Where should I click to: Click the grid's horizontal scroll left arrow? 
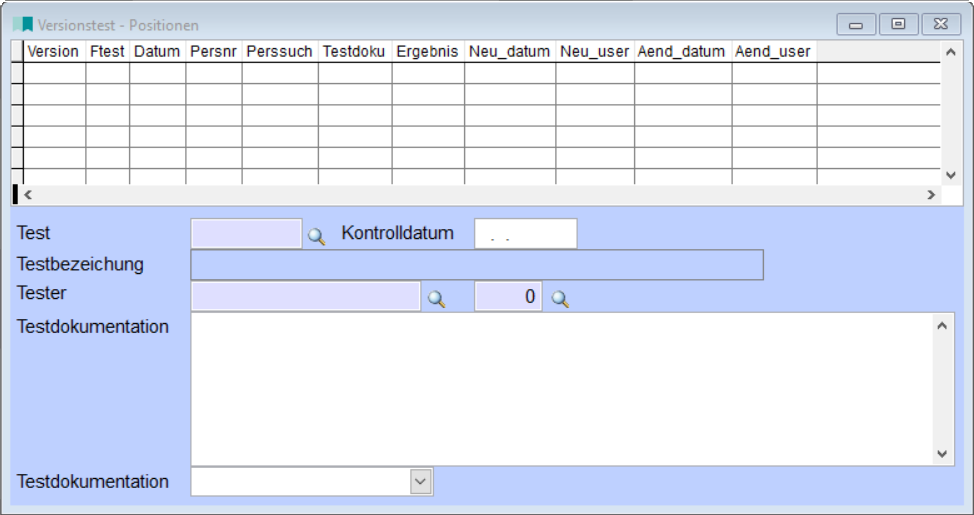point(28,194)
